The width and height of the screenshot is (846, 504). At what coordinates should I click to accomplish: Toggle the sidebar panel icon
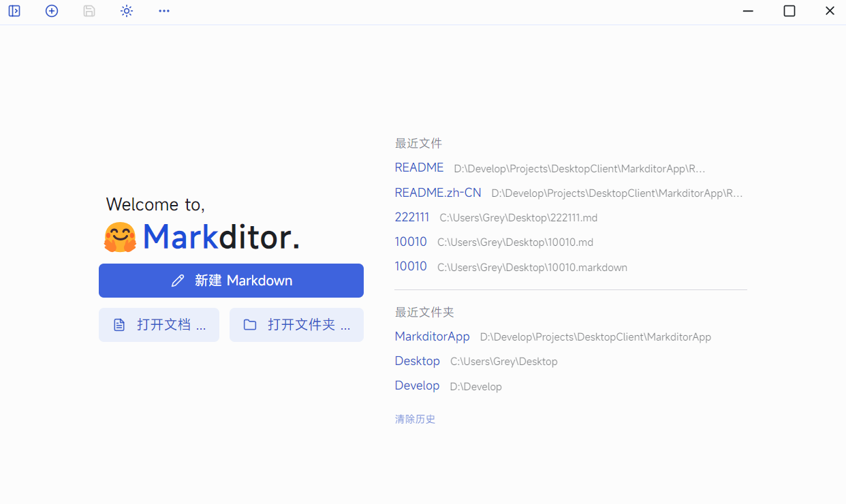[14, 11]
